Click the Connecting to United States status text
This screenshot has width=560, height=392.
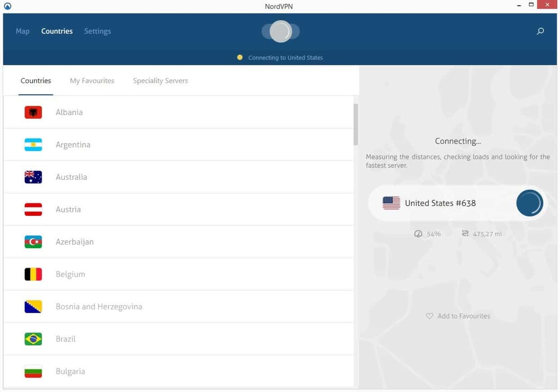(x=286, y=57)
